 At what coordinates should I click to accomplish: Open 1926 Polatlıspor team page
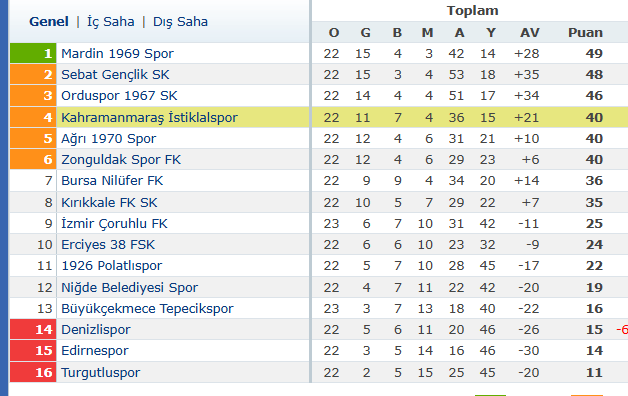tap(112, 266)
